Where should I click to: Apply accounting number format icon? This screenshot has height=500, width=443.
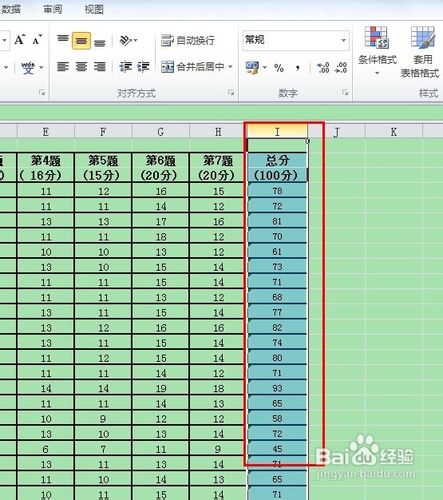pyautogui.click(x=252, y=67)
